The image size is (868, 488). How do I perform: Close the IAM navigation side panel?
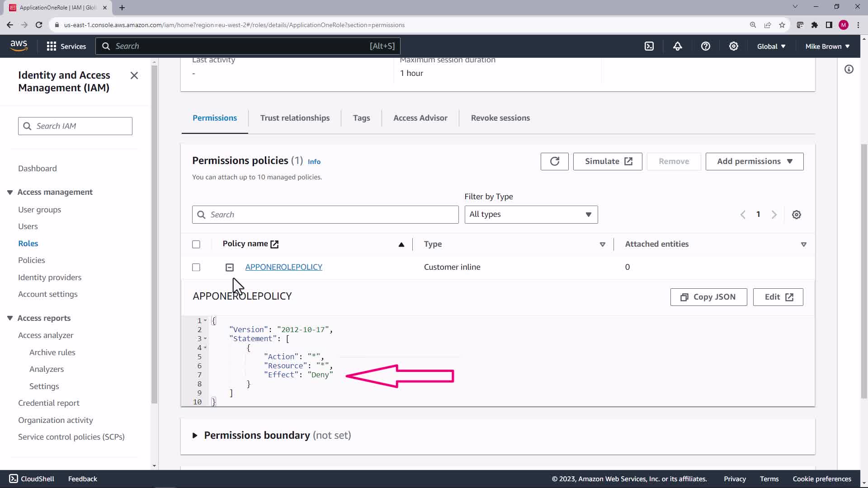134,75
